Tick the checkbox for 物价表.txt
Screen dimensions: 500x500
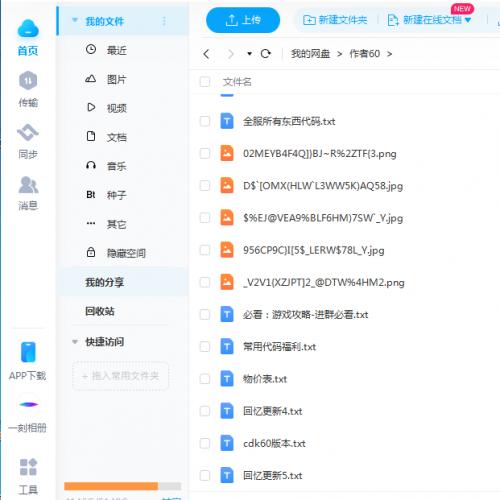tap(205, 379)
